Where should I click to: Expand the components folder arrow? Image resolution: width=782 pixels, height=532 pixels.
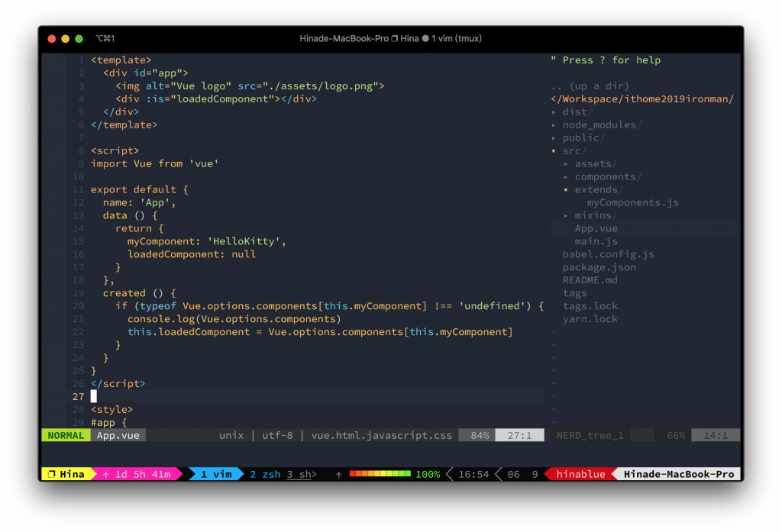[566, 177]
